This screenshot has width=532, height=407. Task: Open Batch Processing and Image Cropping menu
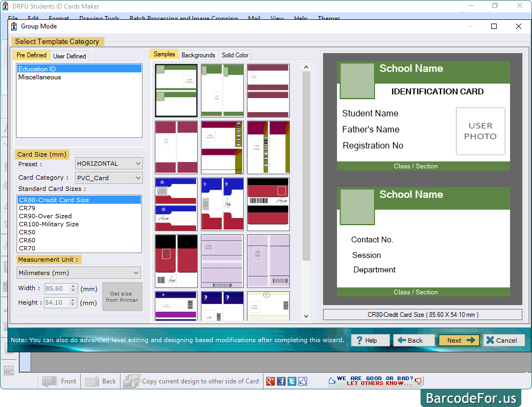point(183,18)
